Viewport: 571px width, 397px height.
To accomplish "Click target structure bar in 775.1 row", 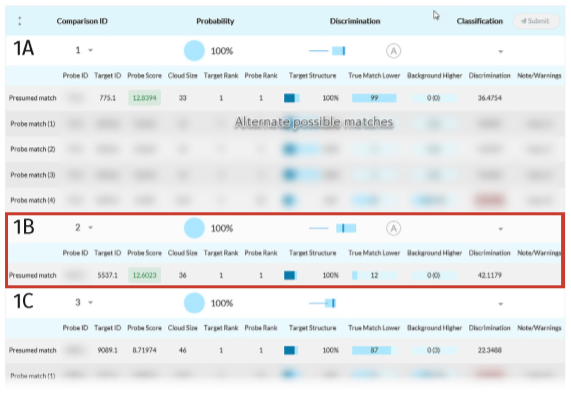I will tap(292, 98).
